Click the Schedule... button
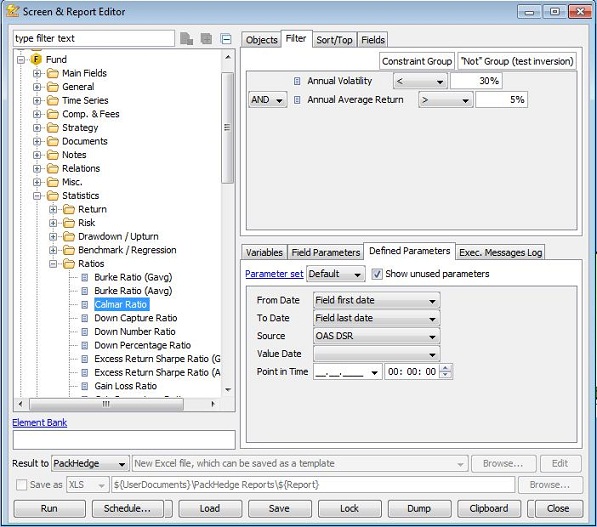Image resolution: width=597 pixels, height=527 pixels. (128, 509)
